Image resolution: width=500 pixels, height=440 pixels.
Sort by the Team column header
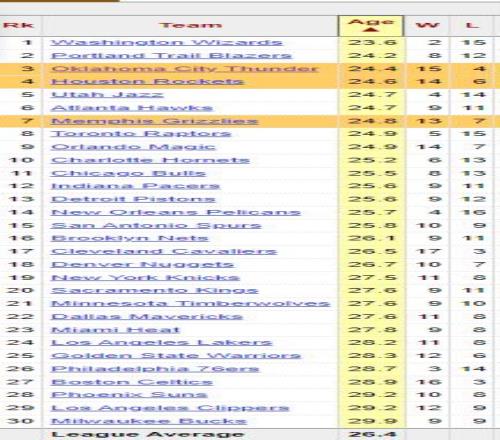coord(190,26)
